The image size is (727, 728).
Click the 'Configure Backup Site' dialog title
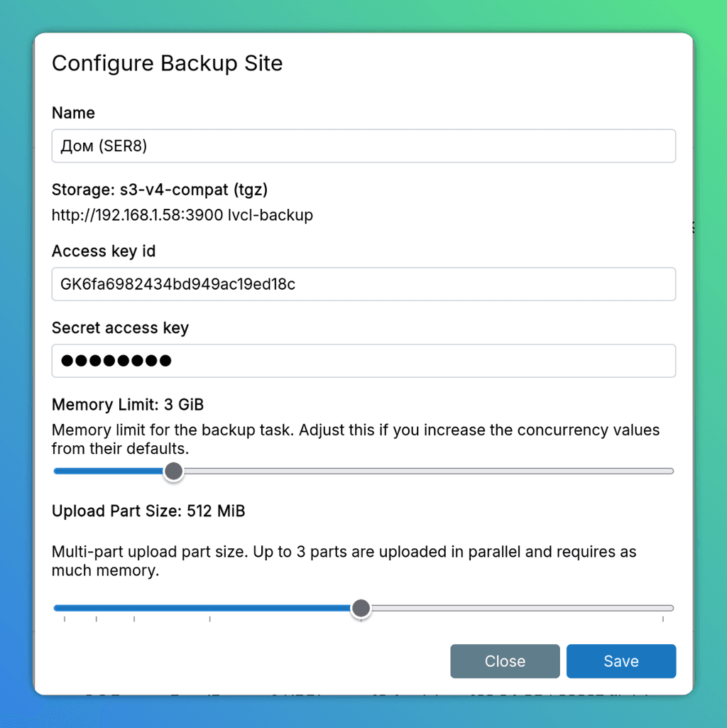pyautogui.click(x=167, y=63)
